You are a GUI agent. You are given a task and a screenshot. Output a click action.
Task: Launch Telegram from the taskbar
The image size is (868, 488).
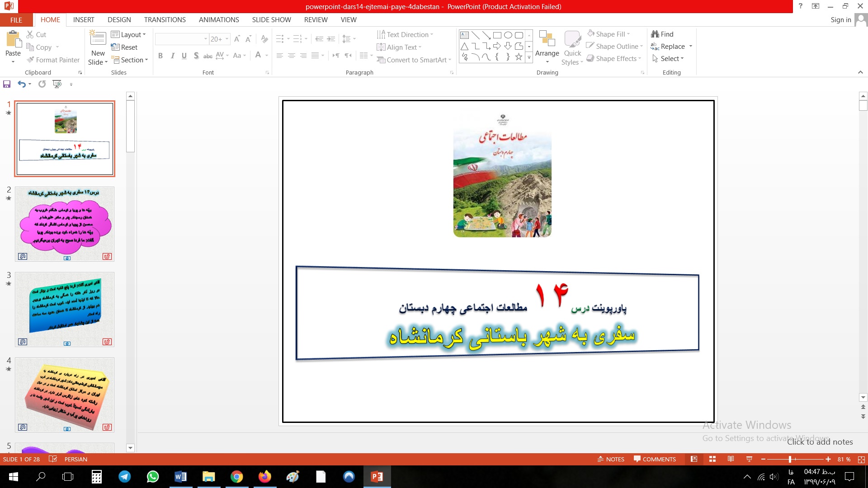[125, 477]
